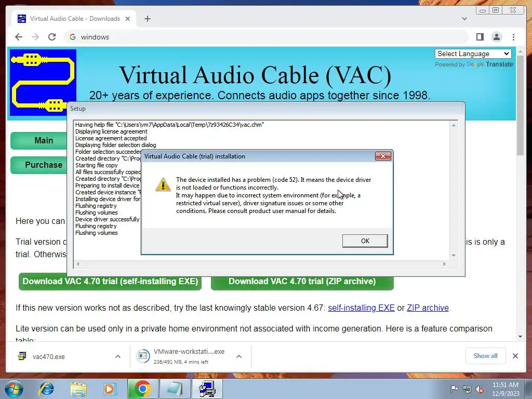Click the page vertical scrollbar thumb

(520, 105)
